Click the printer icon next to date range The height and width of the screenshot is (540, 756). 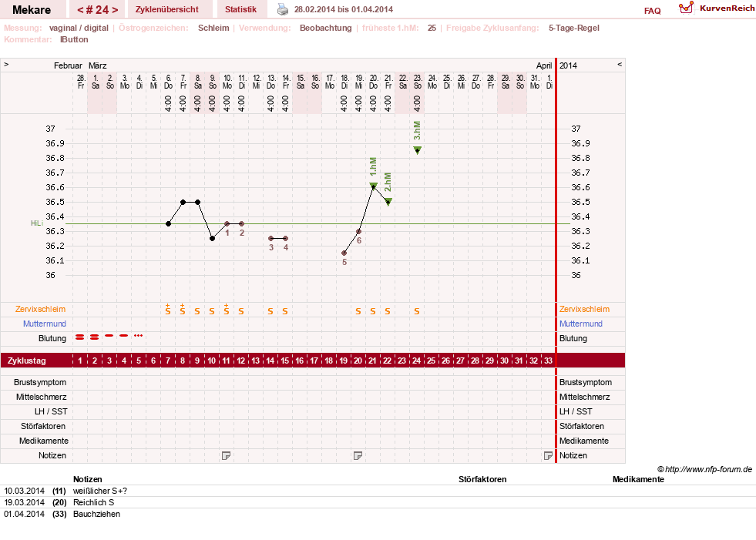click(x=283, y=9)
